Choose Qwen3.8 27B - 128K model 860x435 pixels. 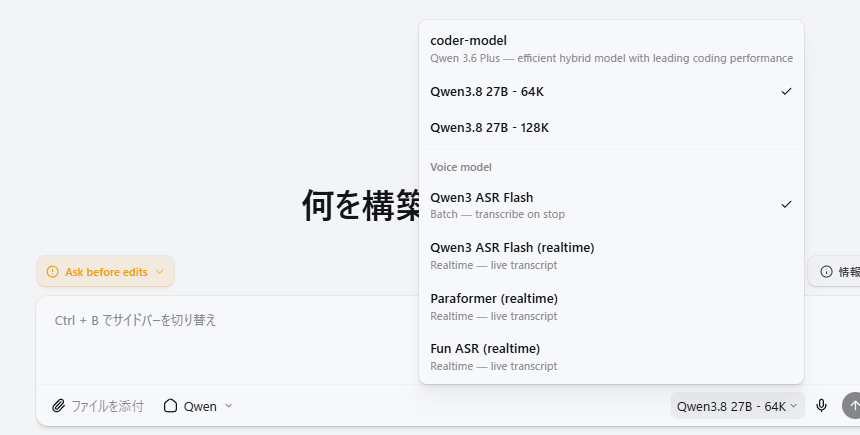[x=611, y=128]
